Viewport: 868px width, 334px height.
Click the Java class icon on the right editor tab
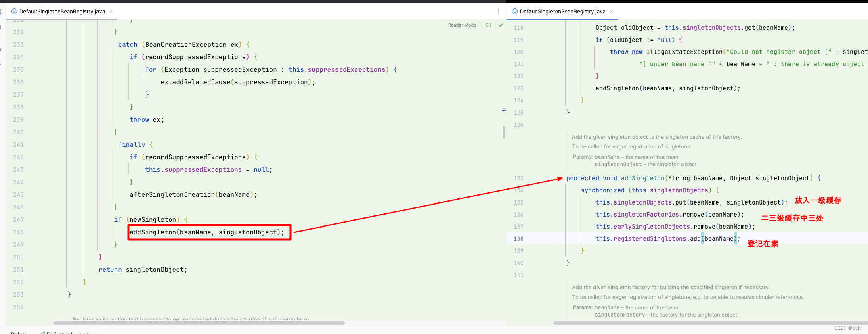click(x=515, y=11)
